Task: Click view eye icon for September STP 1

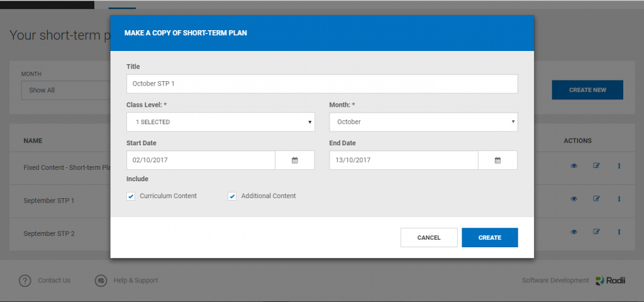Action: coord(574,199)
